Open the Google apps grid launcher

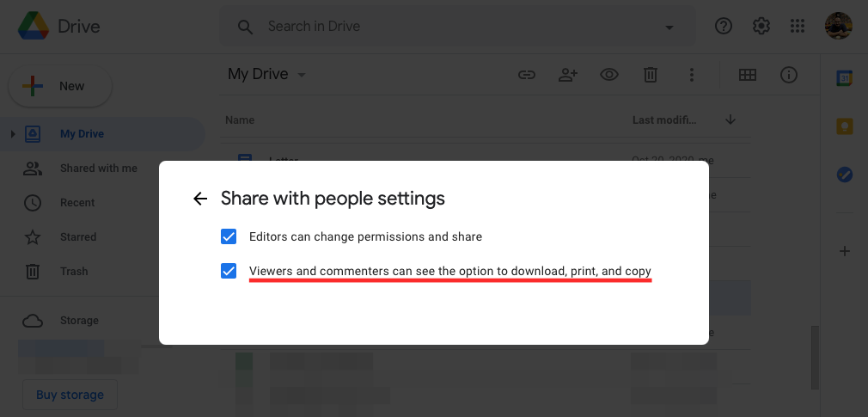(x=798, y=27)
